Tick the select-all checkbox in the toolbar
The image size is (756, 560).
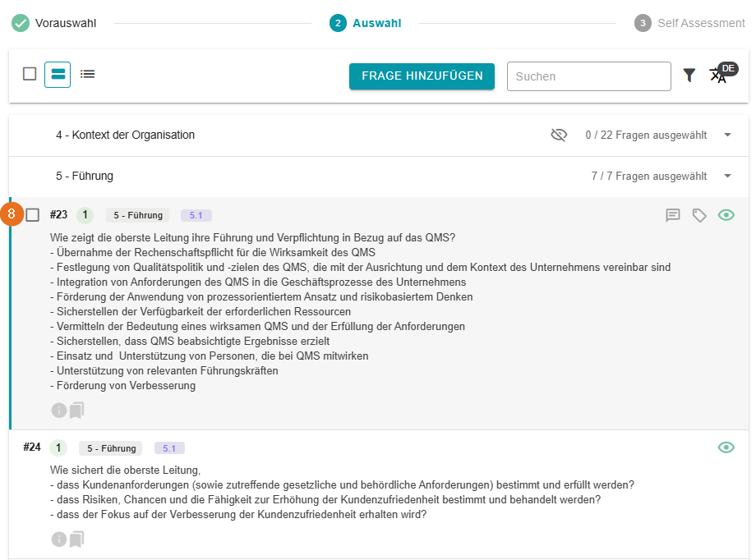click(x=30, y=74)
